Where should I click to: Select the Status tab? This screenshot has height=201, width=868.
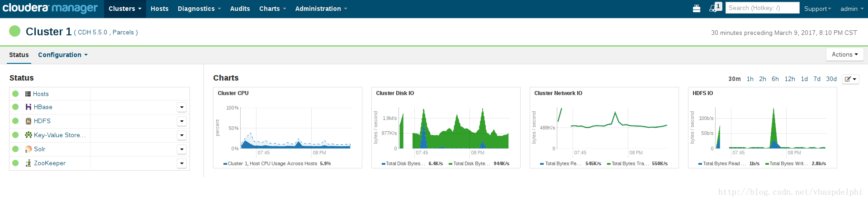pos(19,55)
